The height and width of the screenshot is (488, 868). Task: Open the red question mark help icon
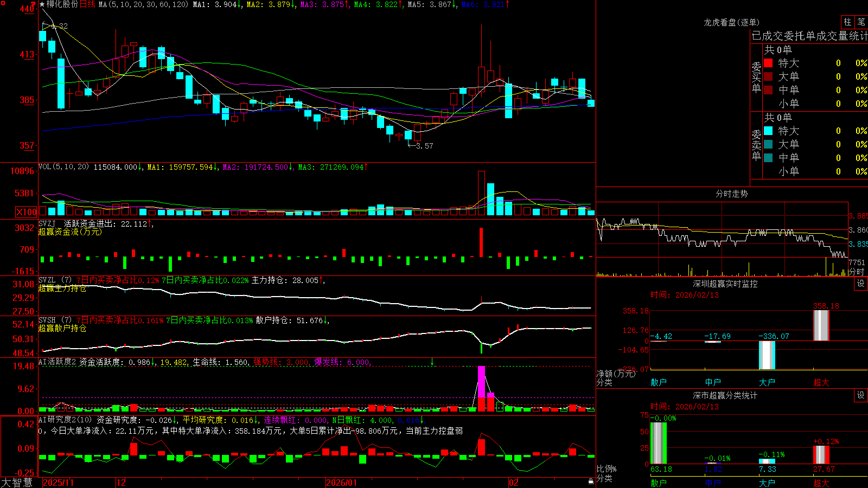pos(32,4)
